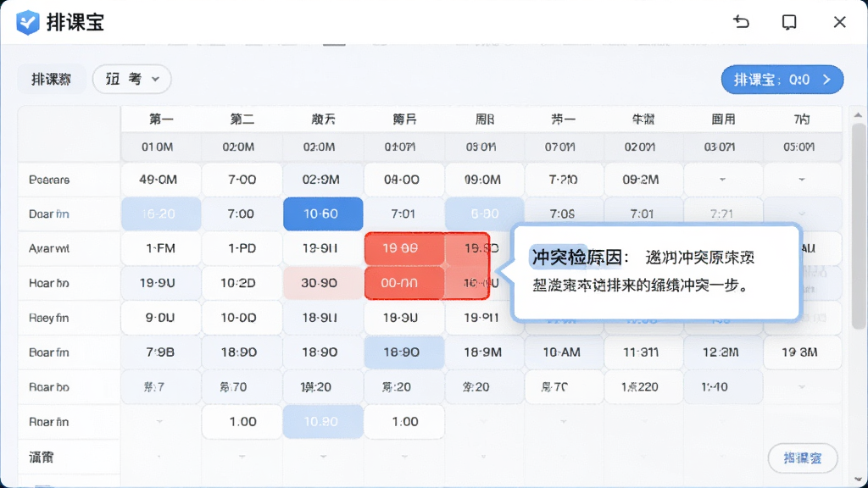Click the 1:-10 cell in Roar bo row

coord(724,386)
